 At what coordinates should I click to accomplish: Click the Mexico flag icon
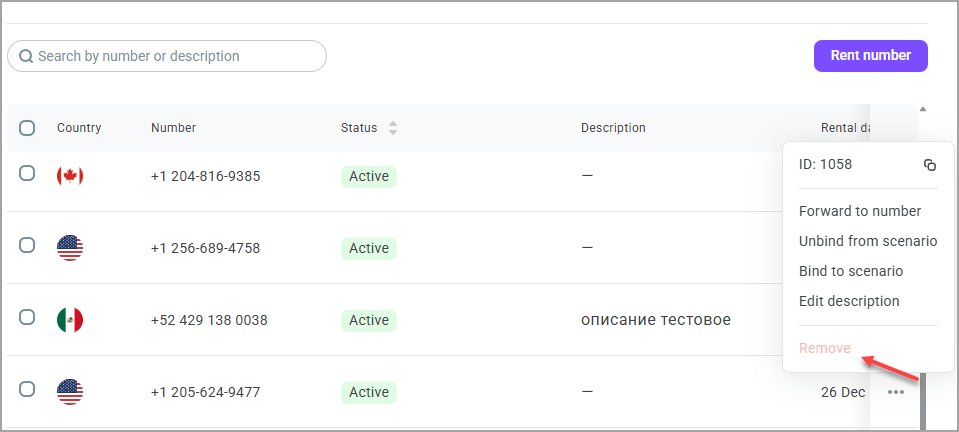(x=70, y=320)
